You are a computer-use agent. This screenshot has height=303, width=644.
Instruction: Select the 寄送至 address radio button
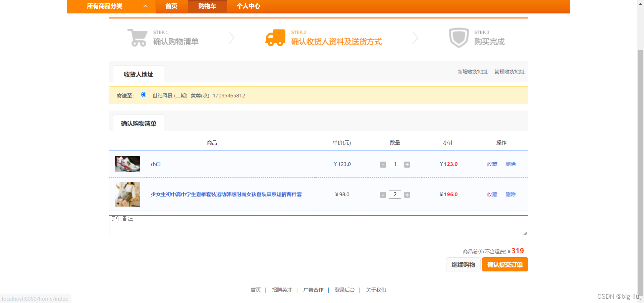click(144, 95)
